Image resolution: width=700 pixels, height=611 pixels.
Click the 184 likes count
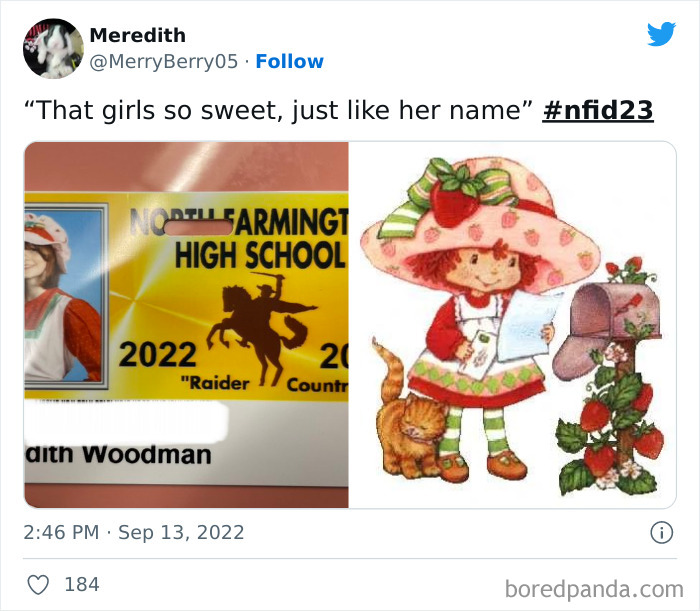point(82,585)
